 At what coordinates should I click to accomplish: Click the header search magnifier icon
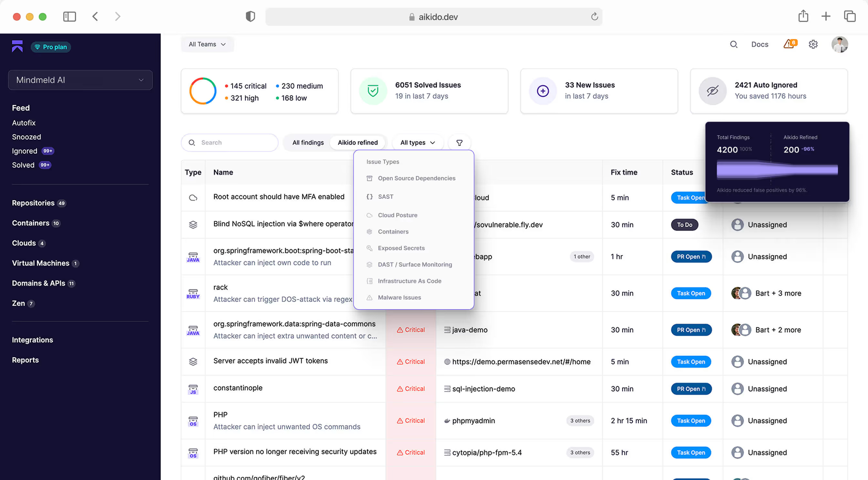pos(734,44)
